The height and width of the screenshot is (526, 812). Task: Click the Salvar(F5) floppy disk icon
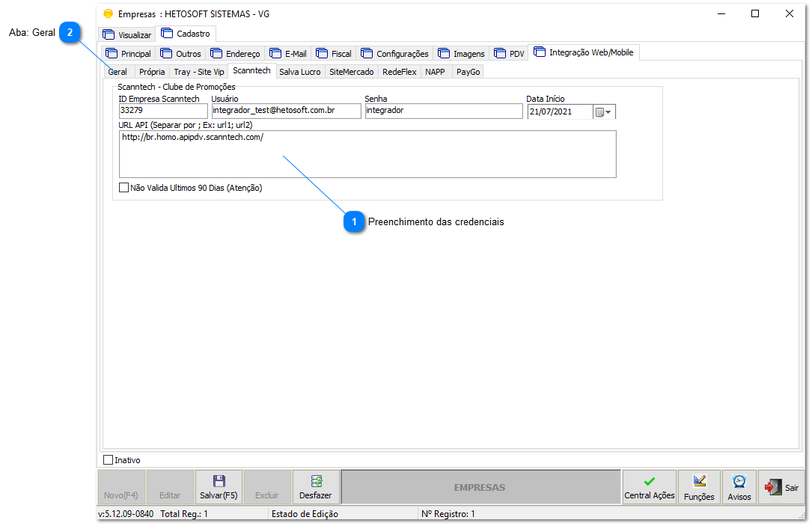tap(219, 481)
